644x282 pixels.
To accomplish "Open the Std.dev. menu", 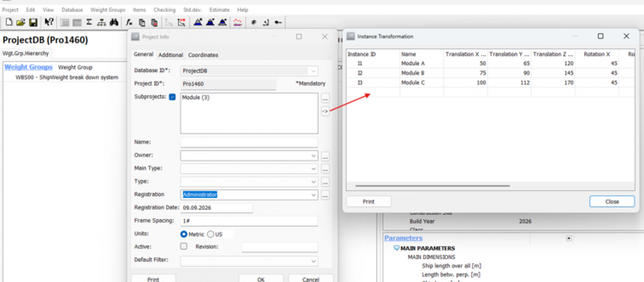I will pos(193,10).
